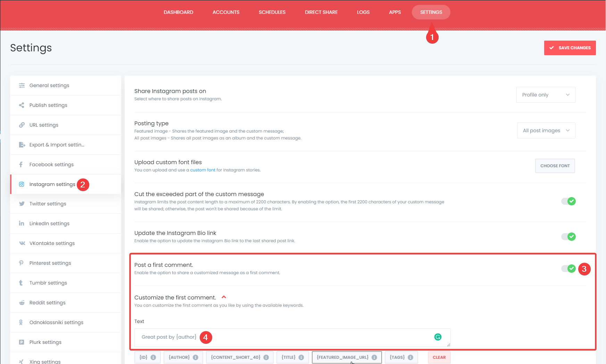606x364 pixels.
Task: Click the info icon next to {TITLE}
Action: [x=301, y=357]
